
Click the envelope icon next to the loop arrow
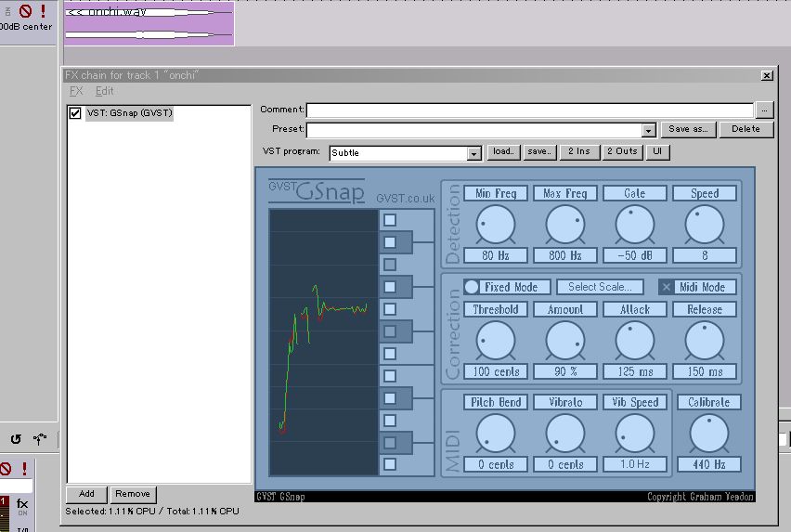click(x=39, y=439)
